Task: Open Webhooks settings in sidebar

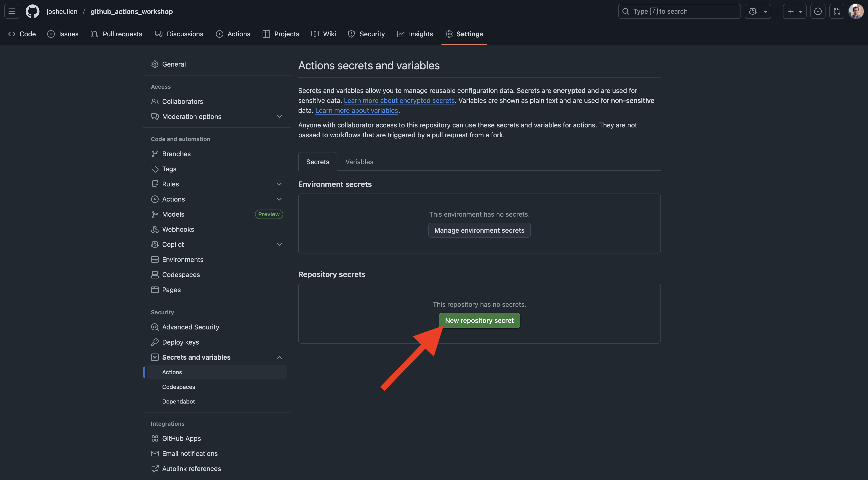Action: (x=178, y=229)
